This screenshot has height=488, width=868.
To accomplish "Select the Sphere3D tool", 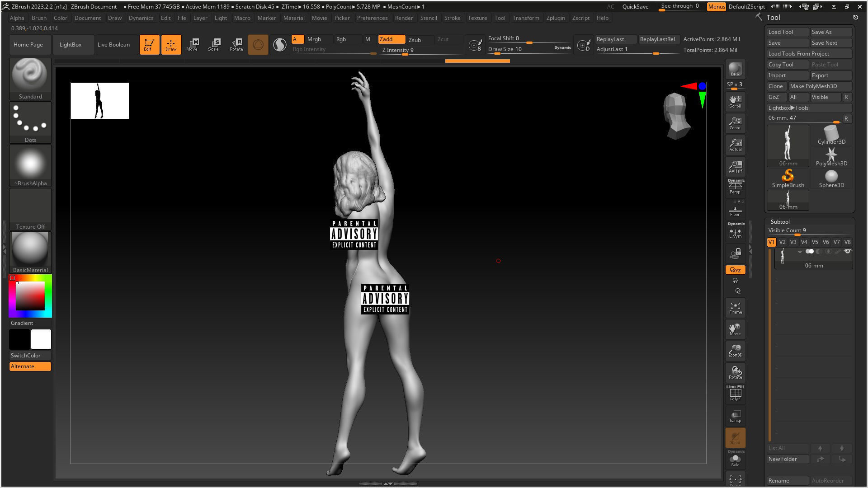I will [x=831, y=178].
